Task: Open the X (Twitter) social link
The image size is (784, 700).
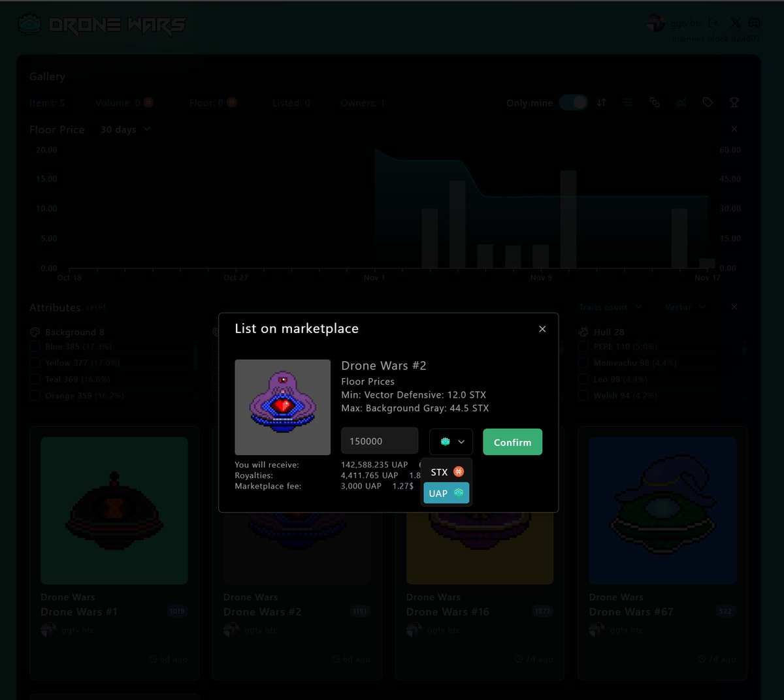Action: 735,23
